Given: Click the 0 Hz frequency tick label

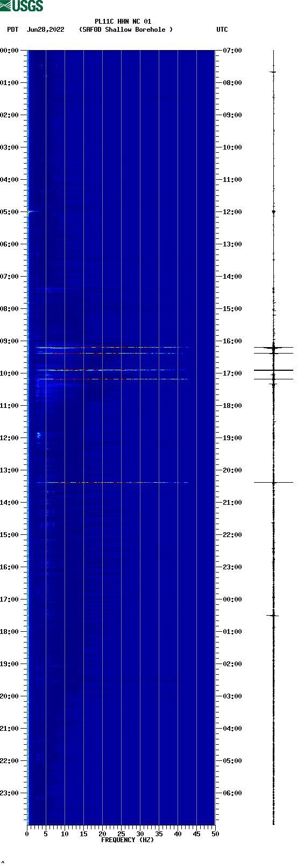Looking at the screenshot, I should point(27,834).
